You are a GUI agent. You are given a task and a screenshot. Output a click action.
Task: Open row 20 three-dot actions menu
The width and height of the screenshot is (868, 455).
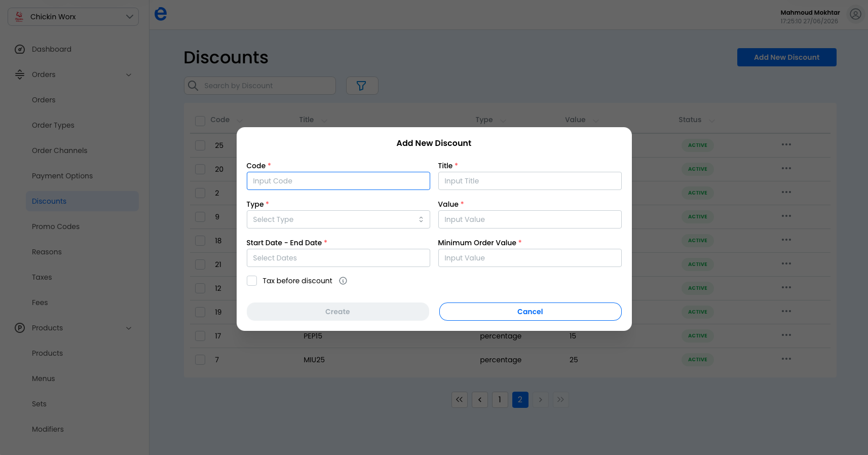tap(786, 169)
